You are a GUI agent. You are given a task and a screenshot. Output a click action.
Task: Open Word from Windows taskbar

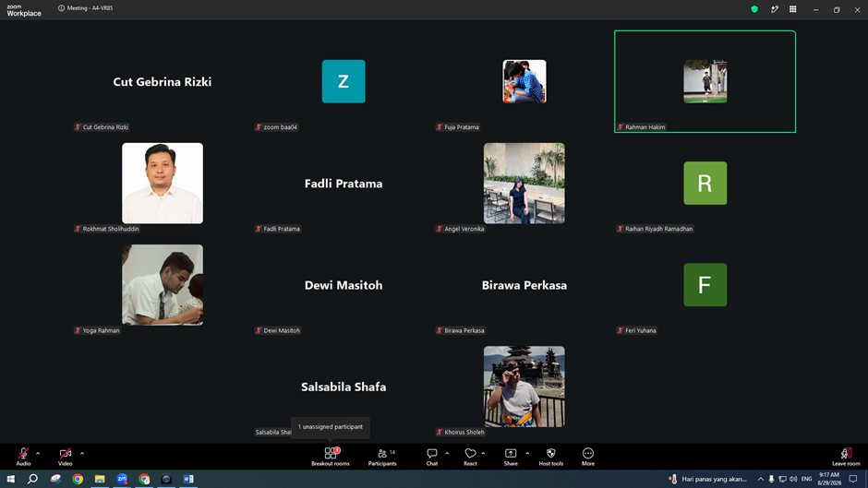tap(188, 479)
